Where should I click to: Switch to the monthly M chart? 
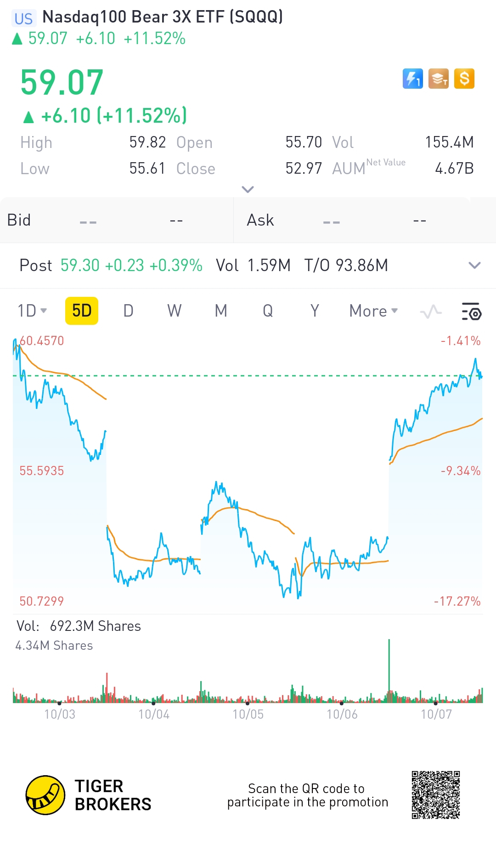(221, 311)
